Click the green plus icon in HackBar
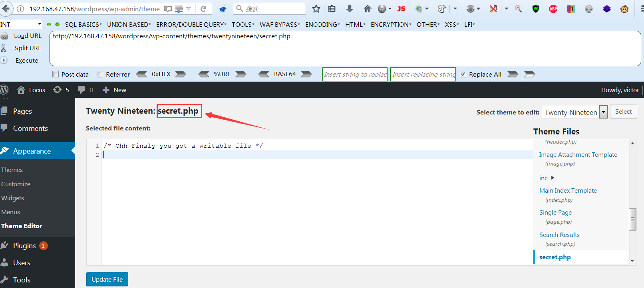Viewport: 644px width, 288px height. [58, 24]
